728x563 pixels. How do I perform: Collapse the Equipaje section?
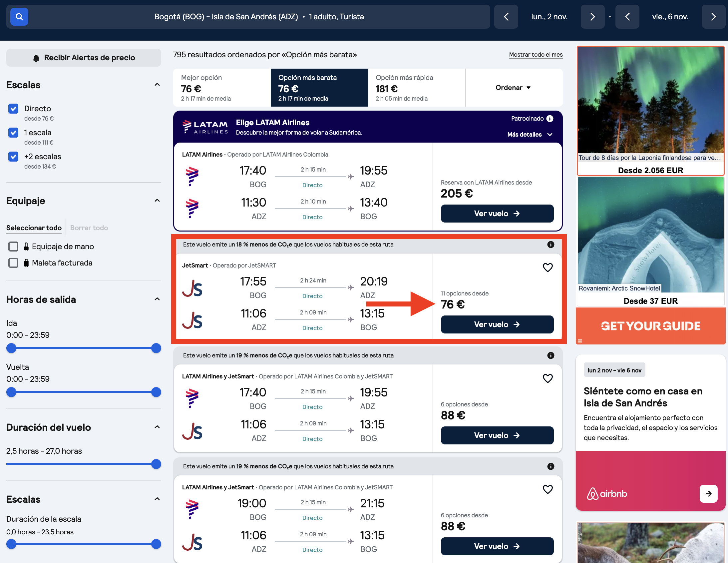click(157, 201)
